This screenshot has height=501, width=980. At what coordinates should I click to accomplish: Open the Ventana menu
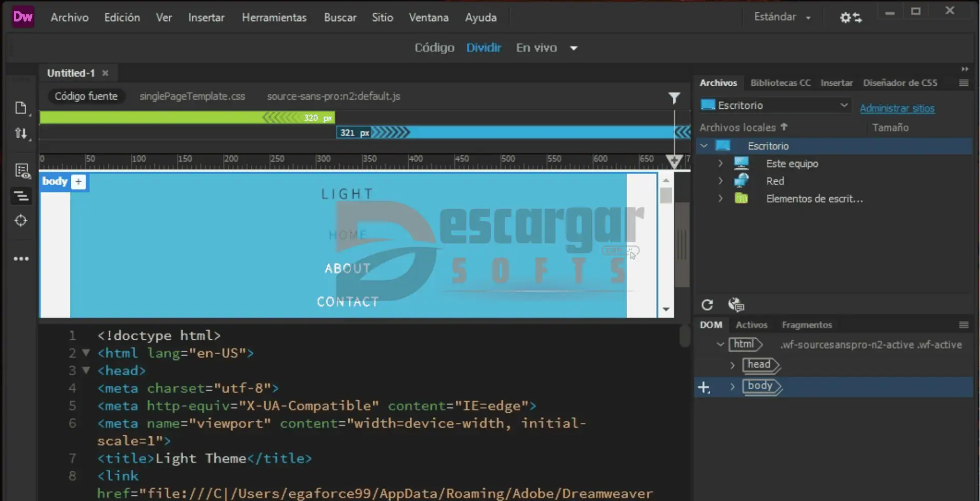tap(429, 17)
